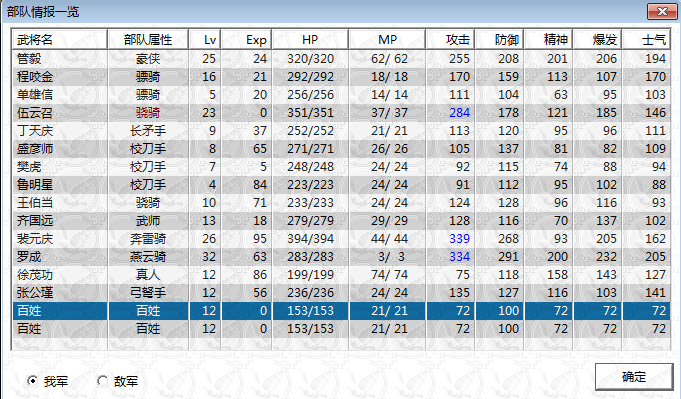This screenshot has height=399, width=681.
Task: Click the 精神 column header
Action: (x=549, y=40)
